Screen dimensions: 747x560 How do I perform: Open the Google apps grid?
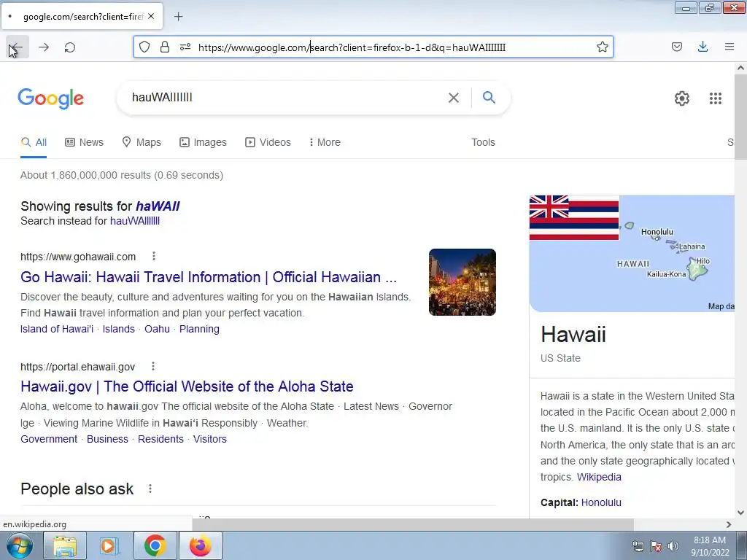point(715,98)
